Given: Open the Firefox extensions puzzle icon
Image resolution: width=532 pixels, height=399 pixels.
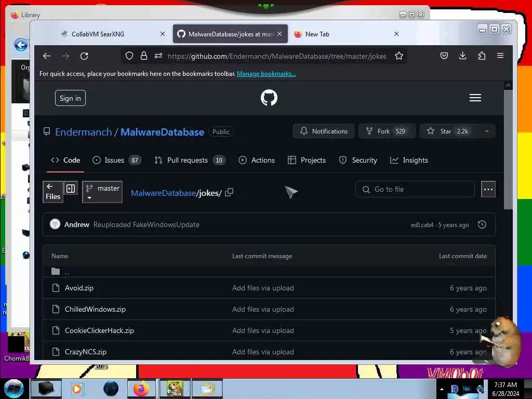Looking at the screenshot, I should click(482, 56).
